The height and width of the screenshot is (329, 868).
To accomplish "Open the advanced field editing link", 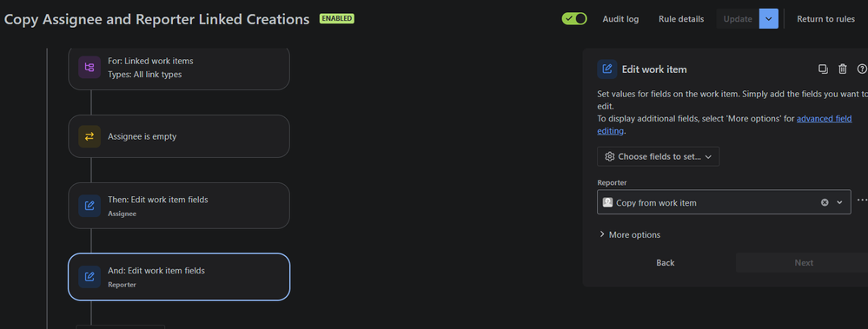I will tap(725, 124).
